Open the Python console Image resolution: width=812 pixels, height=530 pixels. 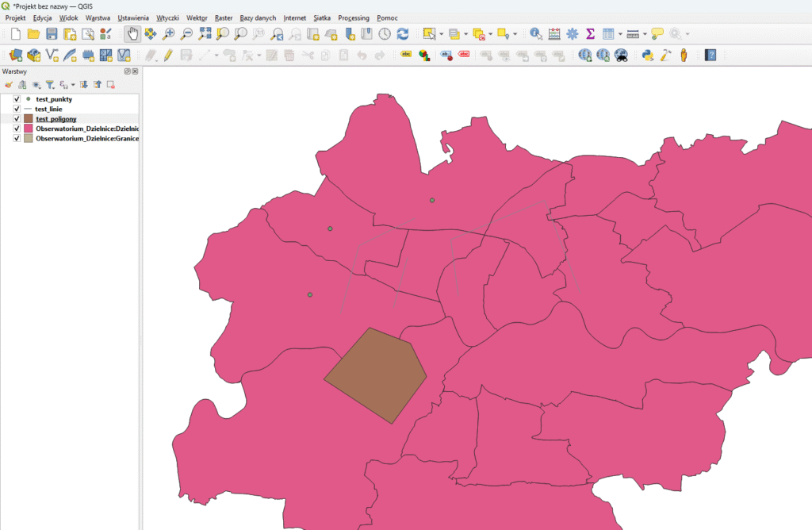[648, 56]
